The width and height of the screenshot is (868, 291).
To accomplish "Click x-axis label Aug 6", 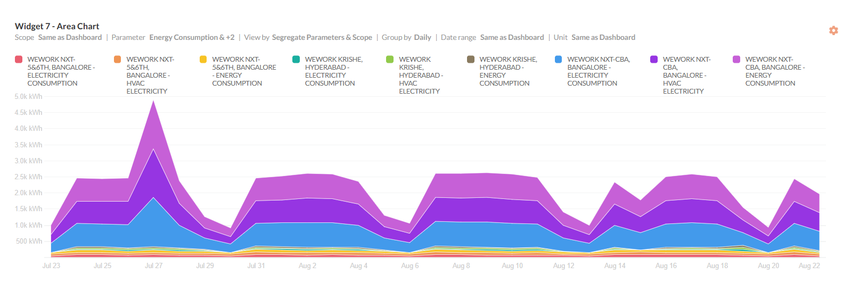I will 410,265.
